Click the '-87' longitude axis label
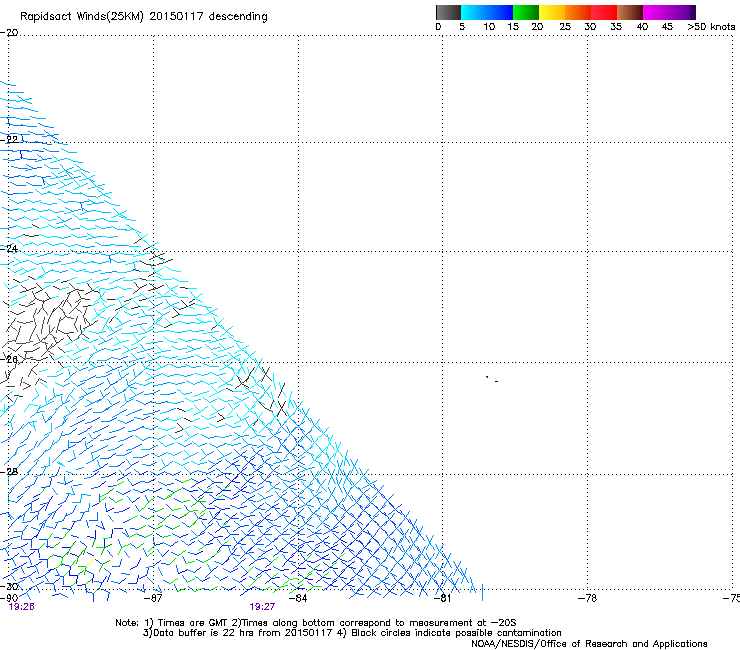The image size is (740, 650). coord(153,598)
